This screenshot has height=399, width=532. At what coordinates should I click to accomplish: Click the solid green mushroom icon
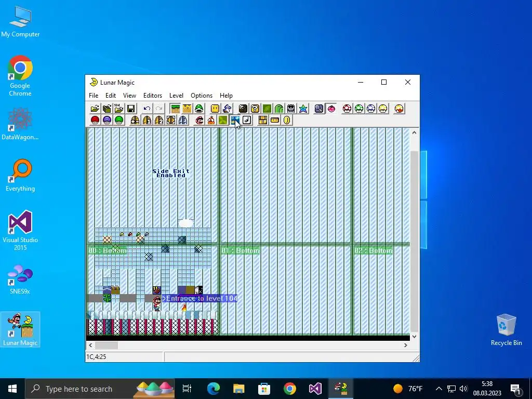[119, 120]
